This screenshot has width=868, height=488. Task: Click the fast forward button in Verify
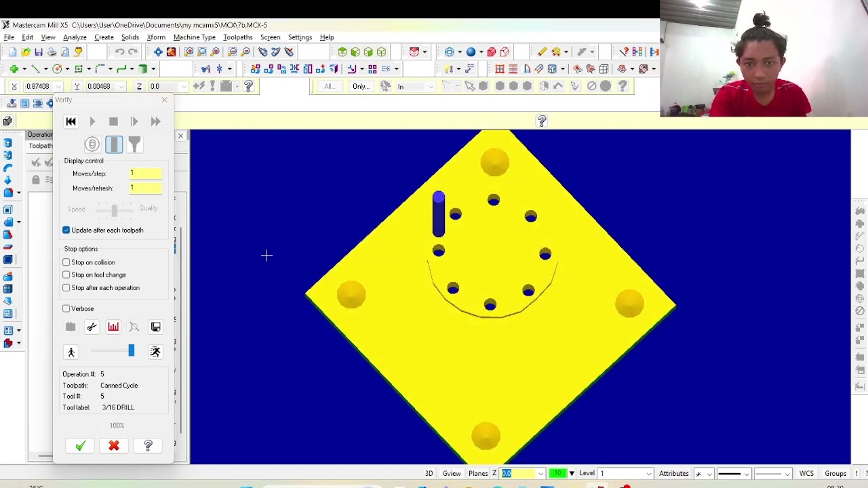pyautogui.click(x=155, y=121)
